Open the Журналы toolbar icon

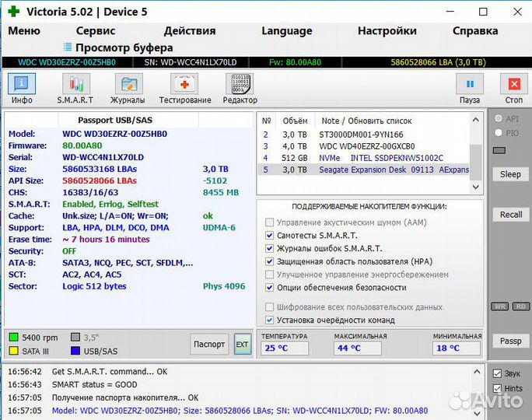click(129, 84)
